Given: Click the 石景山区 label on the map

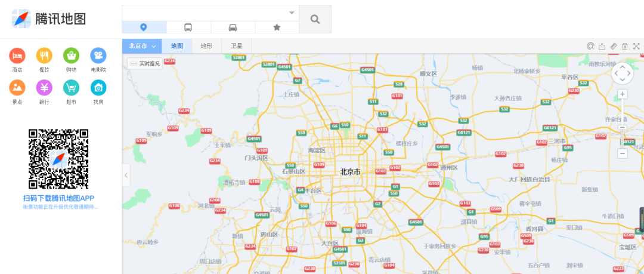Looking at the screenshot, I should tap(293, 171).
